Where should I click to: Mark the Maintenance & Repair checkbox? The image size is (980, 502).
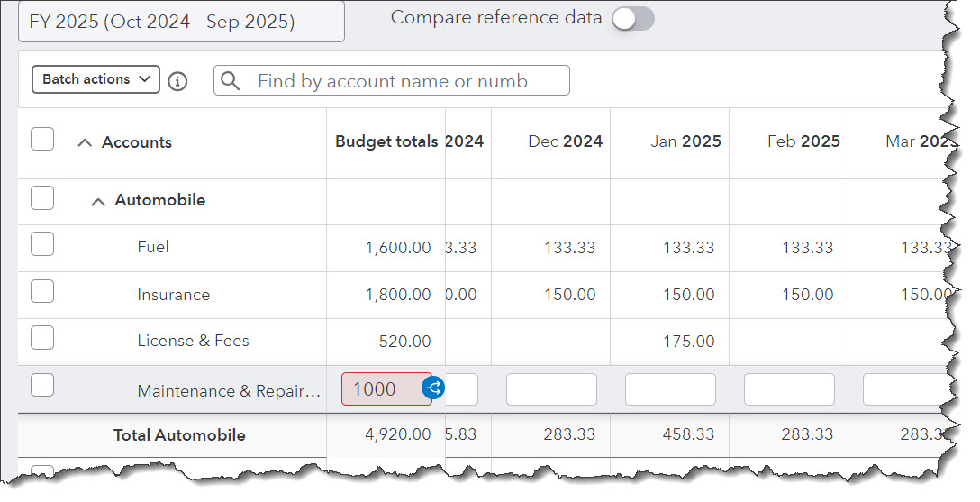42,386
